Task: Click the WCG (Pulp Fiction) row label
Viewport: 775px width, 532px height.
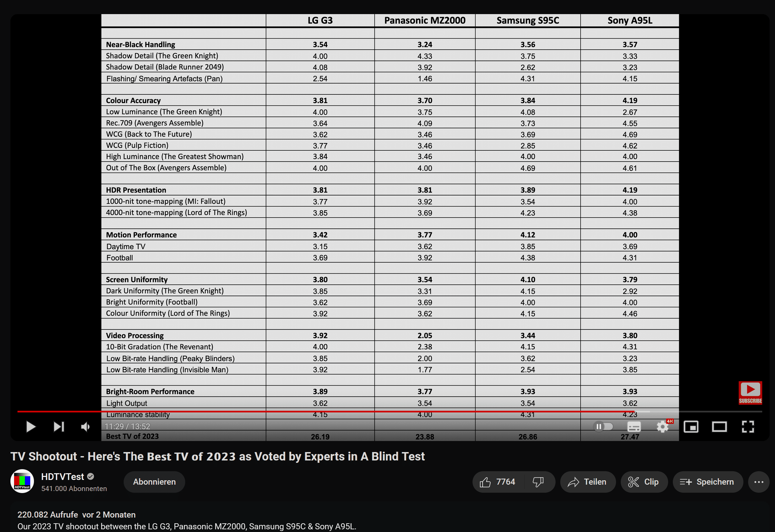Action: [137, 145]
